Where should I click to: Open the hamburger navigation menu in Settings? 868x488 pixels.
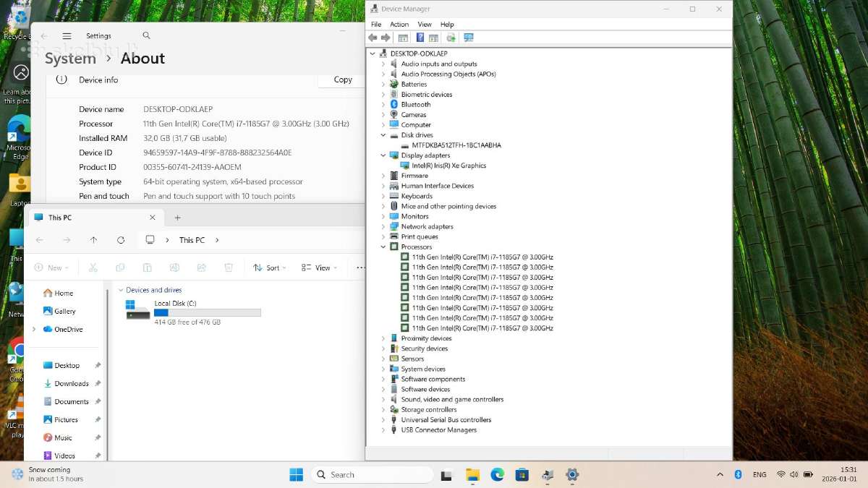[67, 36]
